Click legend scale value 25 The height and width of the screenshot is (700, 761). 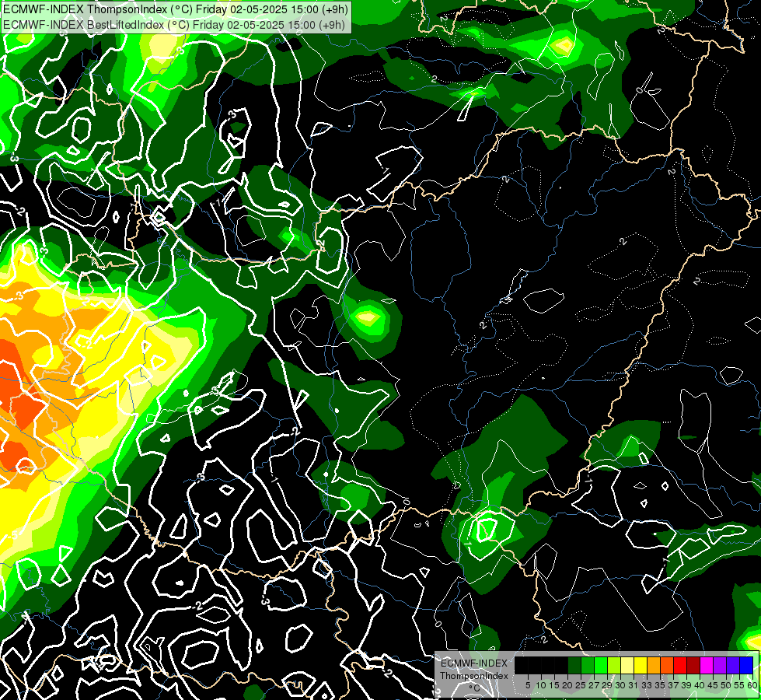[581, 685]
